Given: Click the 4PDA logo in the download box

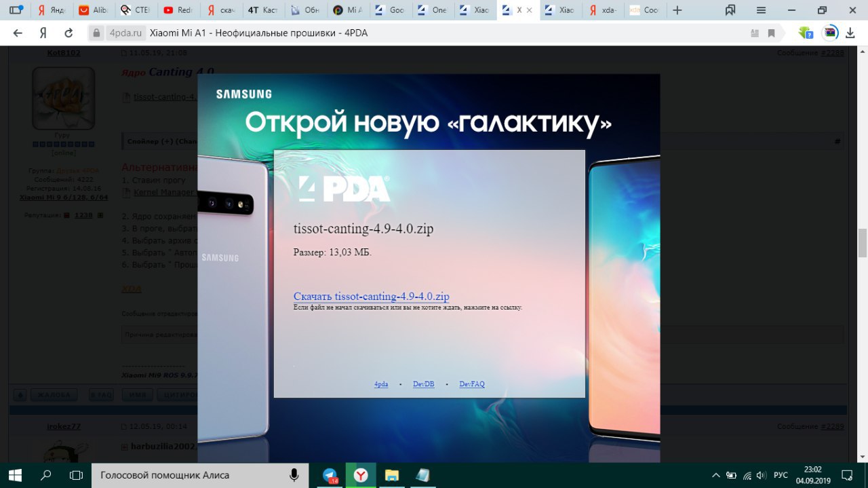Looking at the screenshot, I should pyautogui.click(x=344, y=189).
